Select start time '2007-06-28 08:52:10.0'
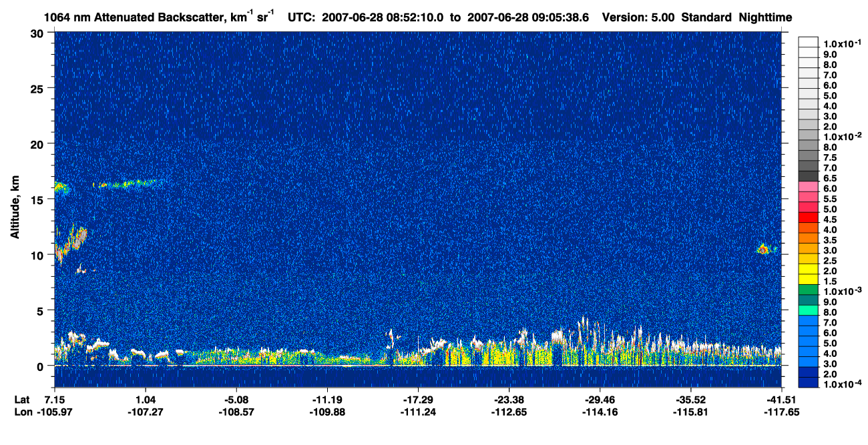Screen dimensions: 868x445 pyautogui.click(x=382, y=17)
